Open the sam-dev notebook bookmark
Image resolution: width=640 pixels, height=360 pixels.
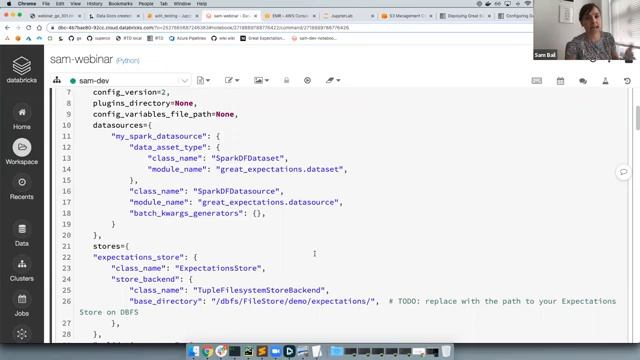coord(314,38)
